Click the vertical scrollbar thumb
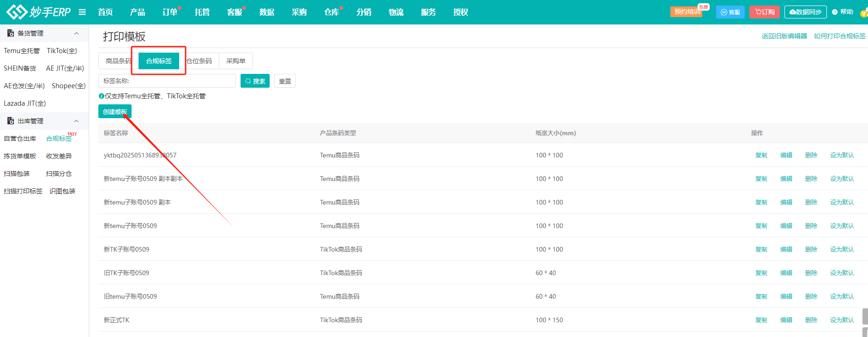The width and height of the screenshot is (868, 337). click(x=865, y=316)
